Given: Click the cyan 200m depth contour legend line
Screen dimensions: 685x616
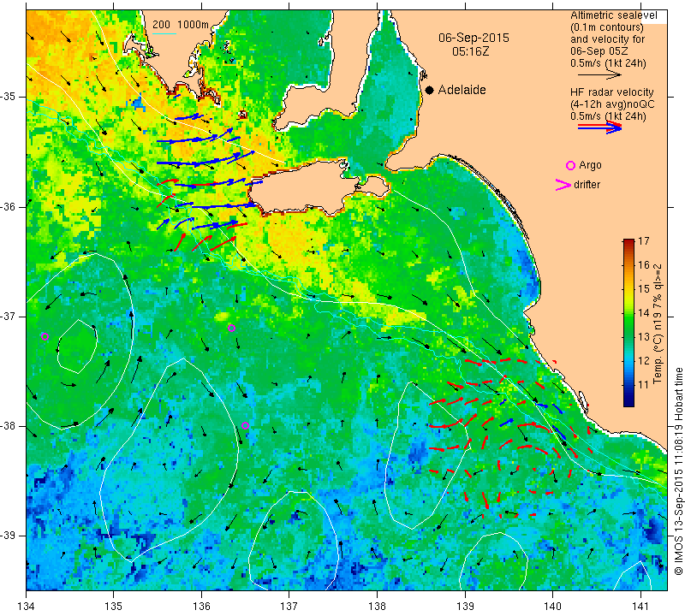Looking at the screenshot, I should [x=164, y=33].
